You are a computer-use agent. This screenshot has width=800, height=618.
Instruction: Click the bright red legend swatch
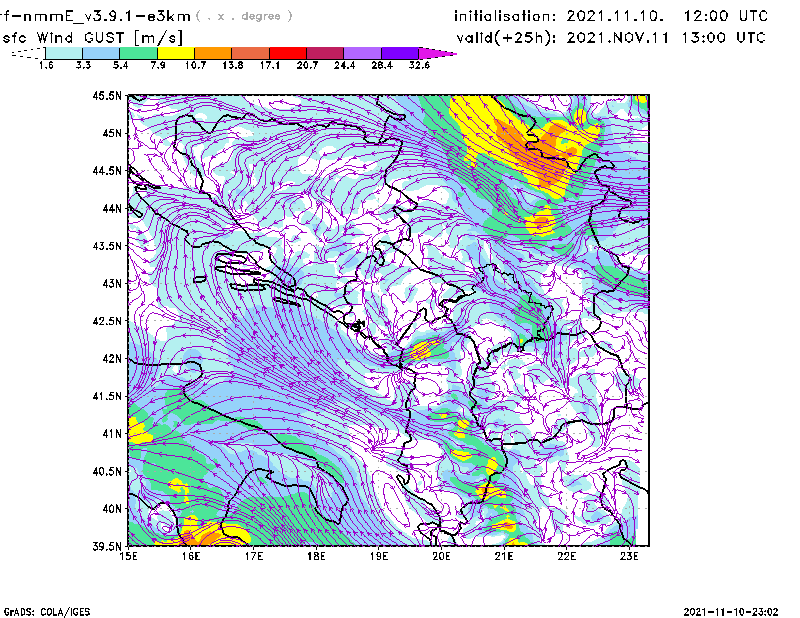point(288,53)
